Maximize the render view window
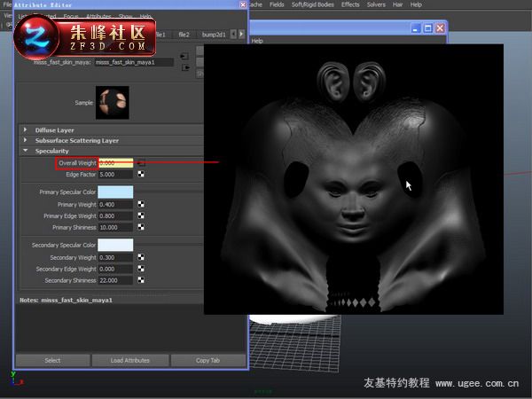 tap(428, 28)
